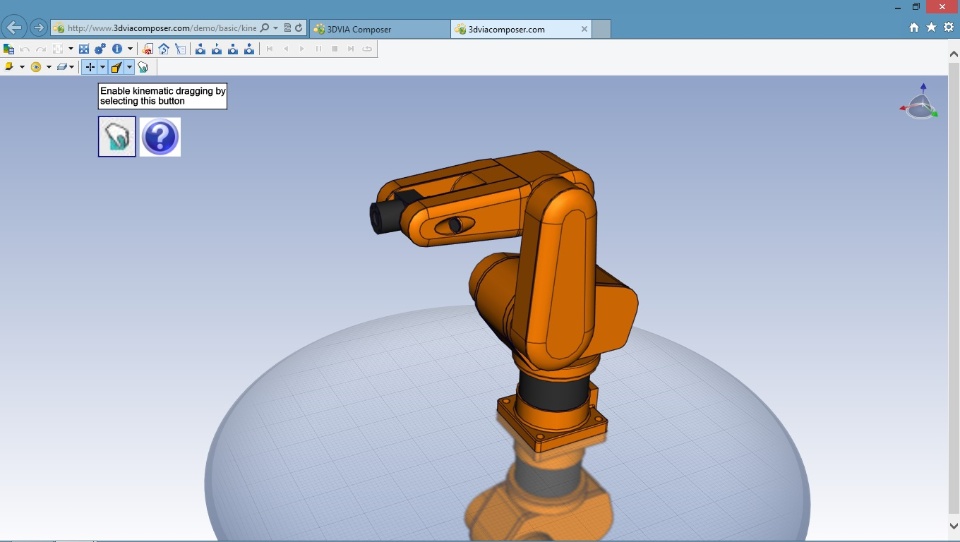960x542 pixels.
Task: Click the red printer-like toolbar icon
Action: 148,49
